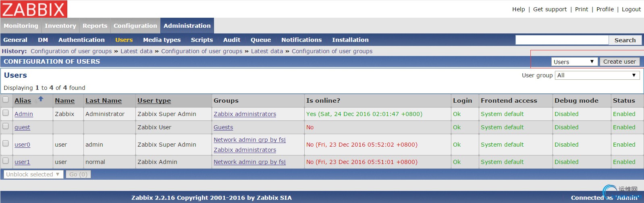
Task: Open the Audit submenu
Action: coord(232,40)
